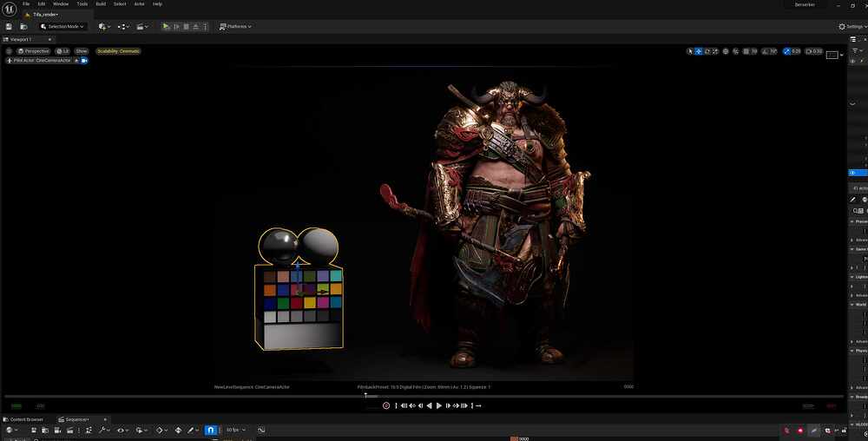Click the Unreal Engine logo icon
The width and height of the screenshot is (868, 441).
(x=9, y=10)
